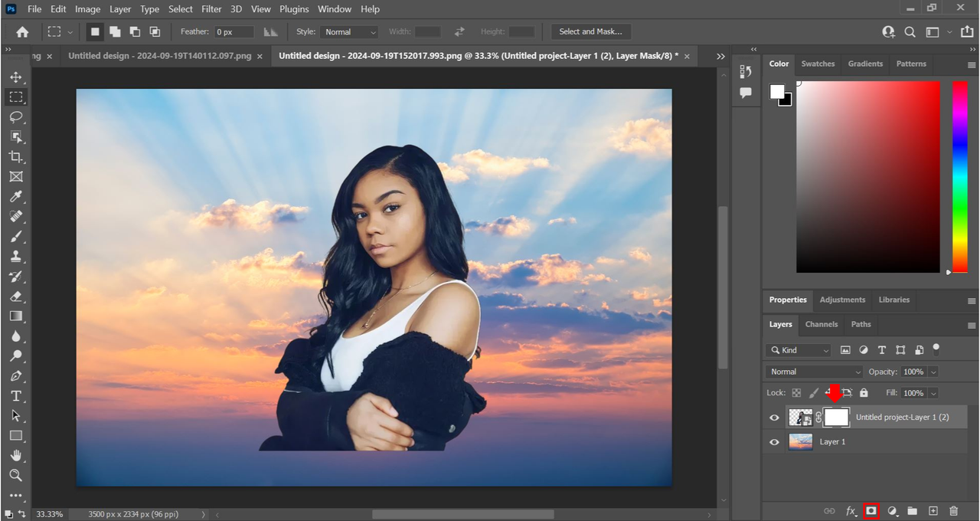
Task: Toggle lock transparent pixels
Action: point(796,392)
